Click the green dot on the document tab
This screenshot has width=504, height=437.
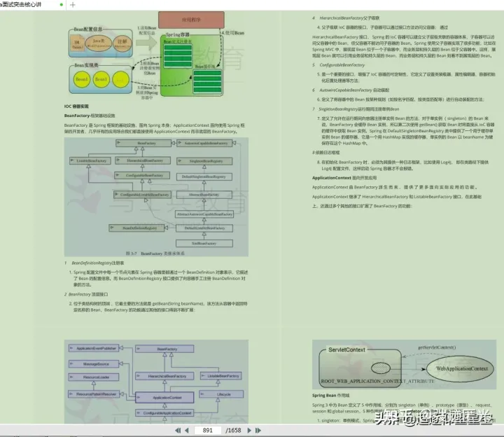coord(61,4)
